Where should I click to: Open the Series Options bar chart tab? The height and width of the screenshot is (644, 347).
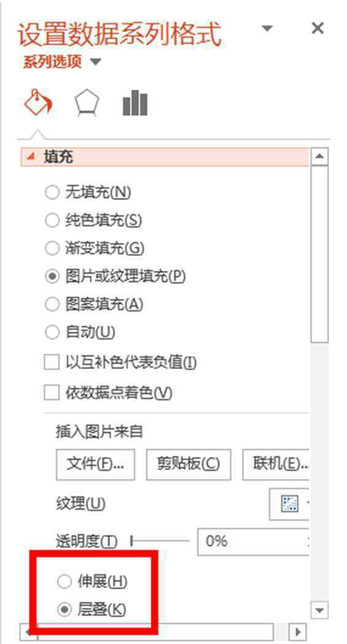135,103
